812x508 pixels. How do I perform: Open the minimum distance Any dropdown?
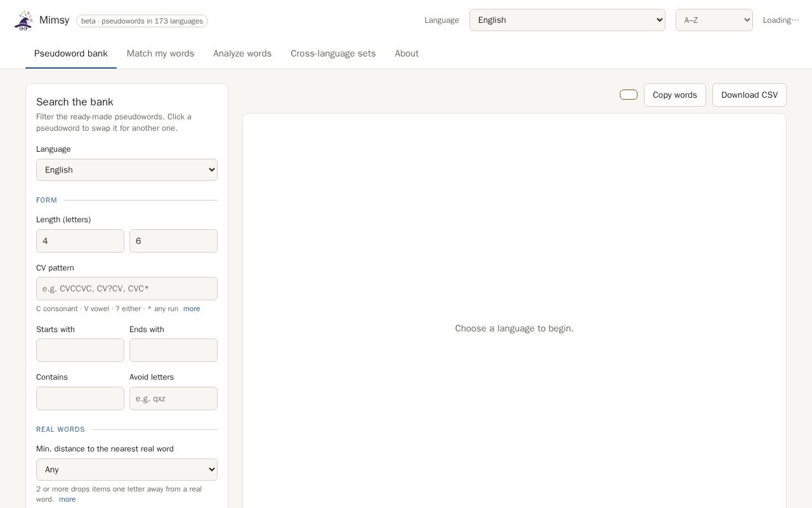127,470
